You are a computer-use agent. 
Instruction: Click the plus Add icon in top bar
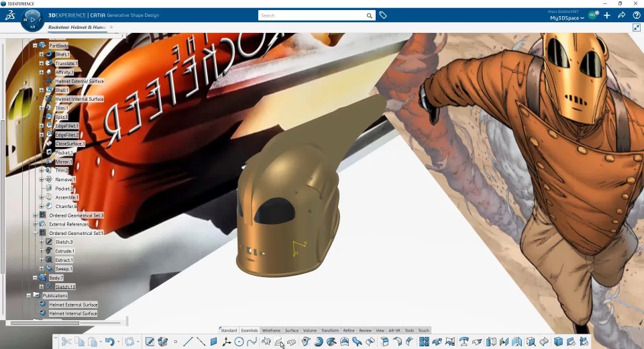click(607, 15)
